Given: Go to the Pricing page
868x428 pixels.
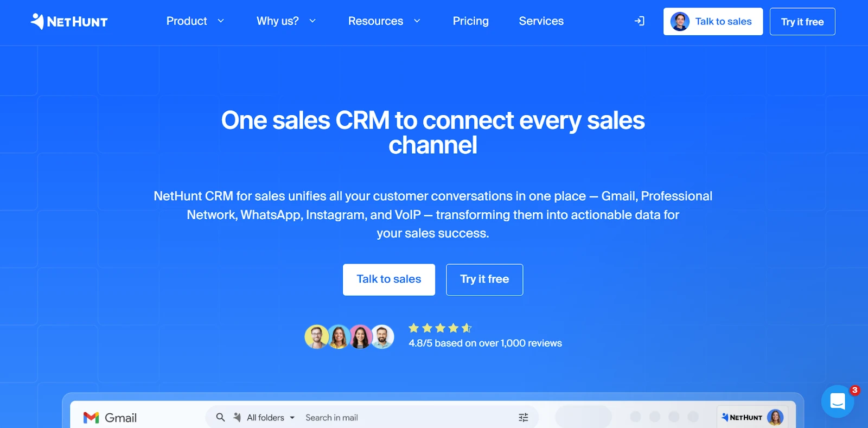Looking at the screenshot, I should pyautogui.click(x=470, y=21).
